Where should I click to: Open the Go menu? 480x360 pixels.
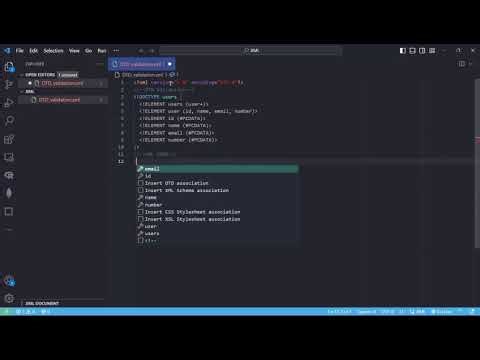[x=88, y=51]
